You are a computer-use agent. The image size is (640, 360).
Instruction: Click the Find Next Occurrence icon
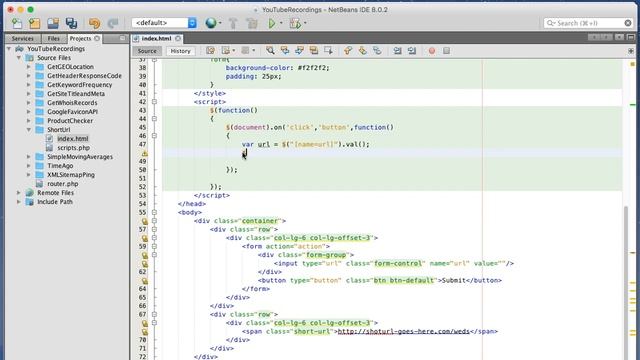299,51
